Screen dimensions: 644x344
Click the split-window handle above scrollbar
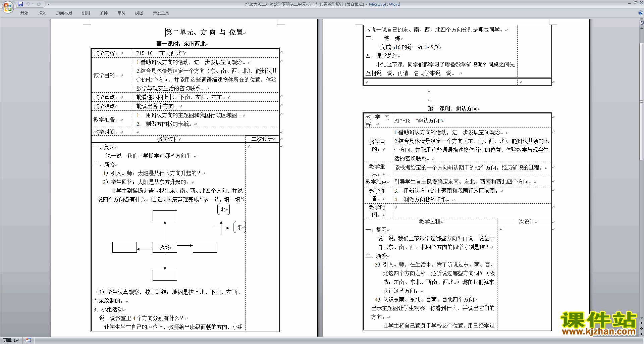[x=642, y=19]
